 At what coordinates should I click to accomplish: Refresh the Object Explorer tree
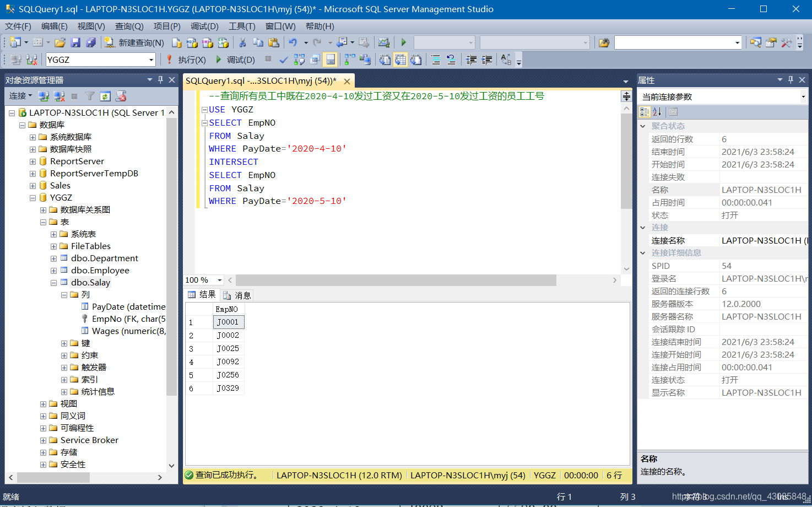point(105,96)
